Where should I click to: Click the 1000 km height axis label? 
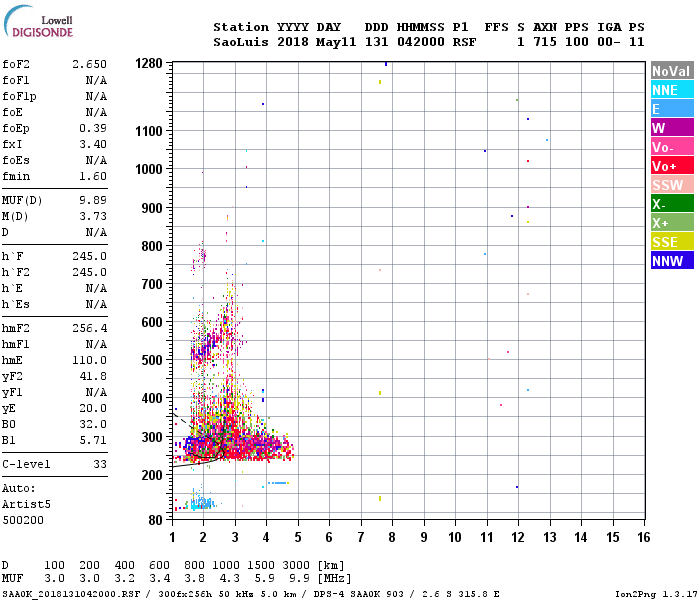(x=149, y=169)
